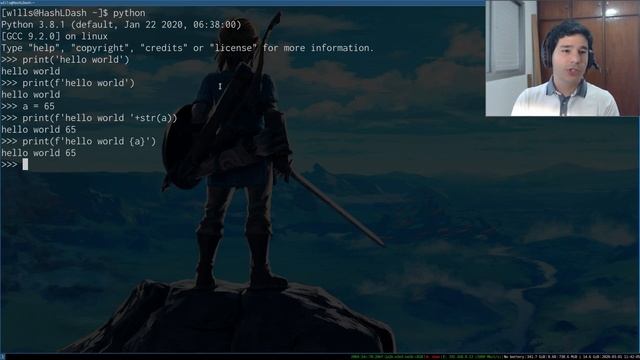Click the "[GCC 9.2.0] on linux" line
The height and width of the screenshot is (360, 640).
coord(54,36)
